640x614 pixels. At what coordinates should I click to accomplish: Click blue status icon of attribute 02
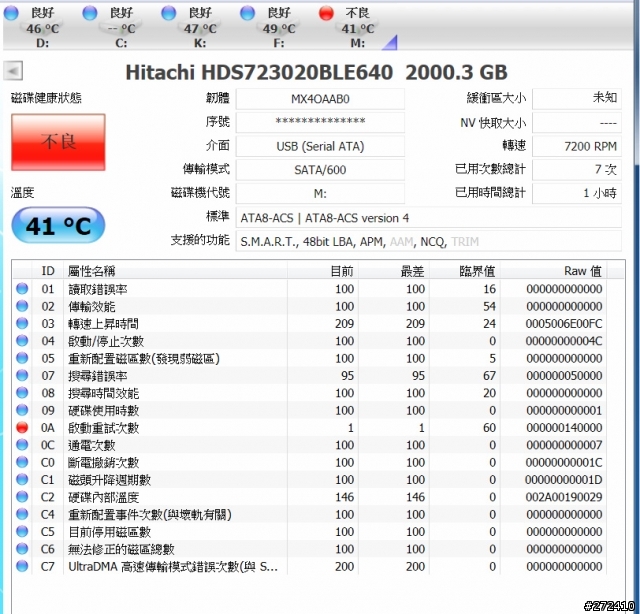tap(22, 306)
